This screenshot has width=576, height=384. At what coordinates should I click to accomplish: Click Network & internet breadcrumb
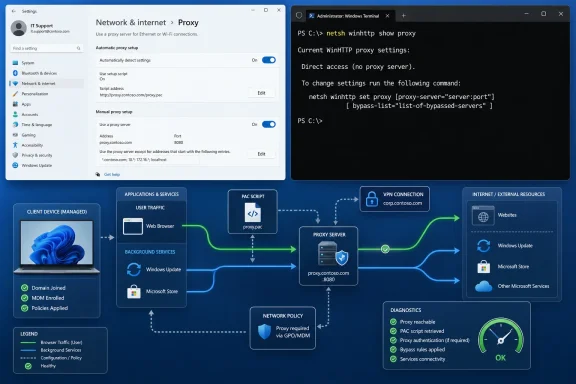click(x=131, y=22)
